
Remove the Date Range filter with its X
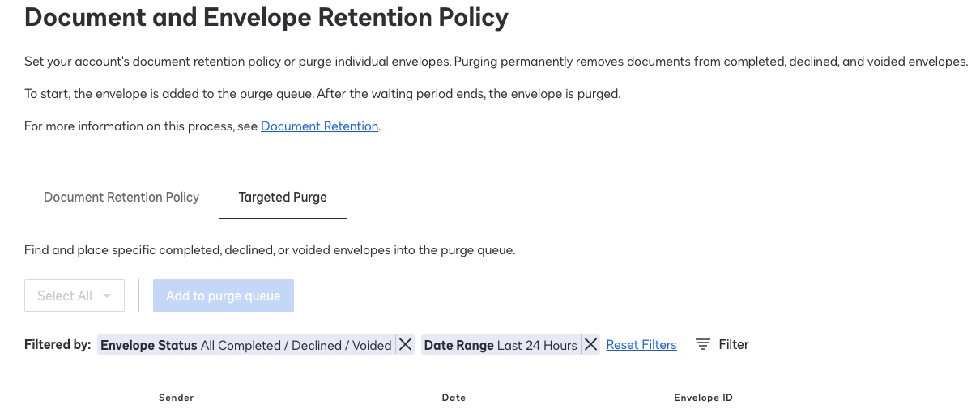point(590,345)
